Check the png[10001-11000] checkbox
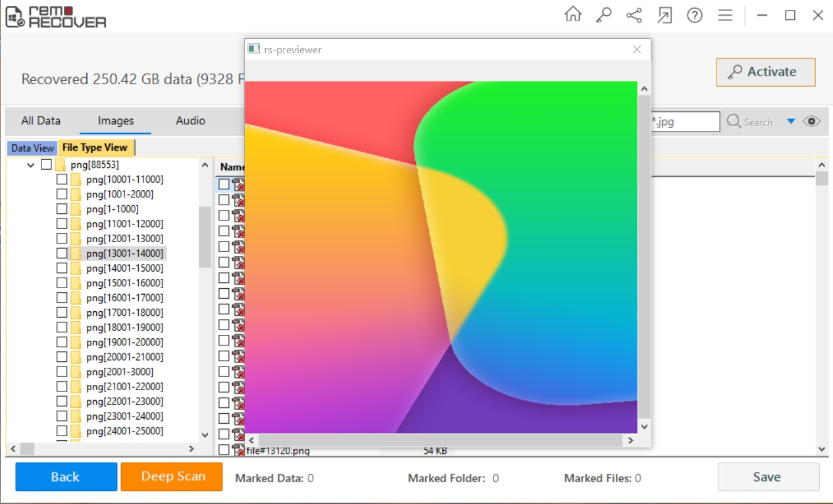 [x=62, y=180]
